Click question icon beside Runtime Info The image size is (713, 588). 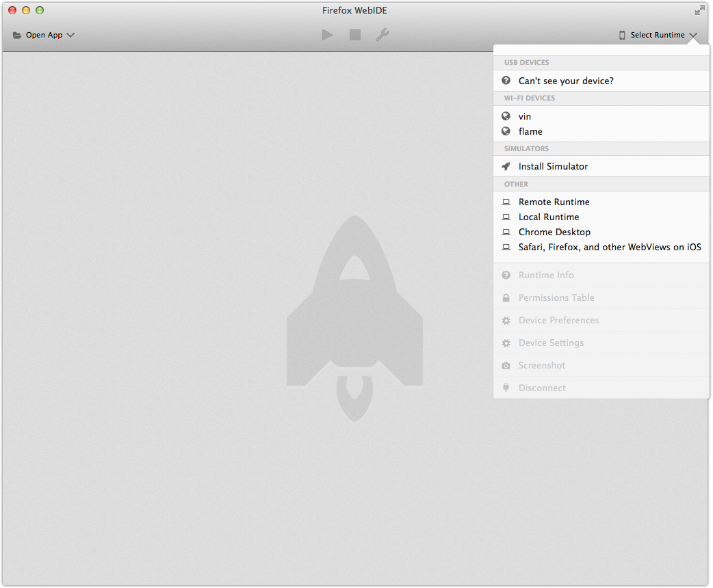506,275
